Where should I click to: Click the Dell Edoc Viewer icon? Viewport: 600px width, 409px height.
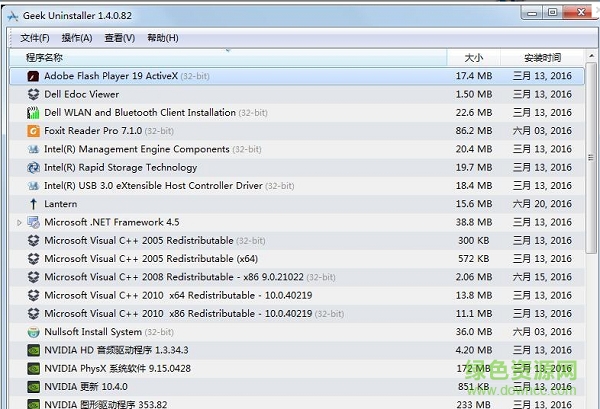pos(33,94)
